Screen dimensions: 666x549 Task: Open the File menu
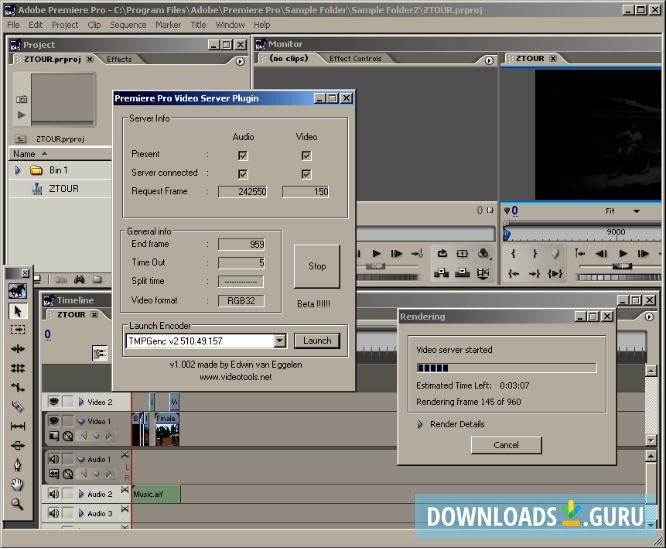click(x=13, y=25)
